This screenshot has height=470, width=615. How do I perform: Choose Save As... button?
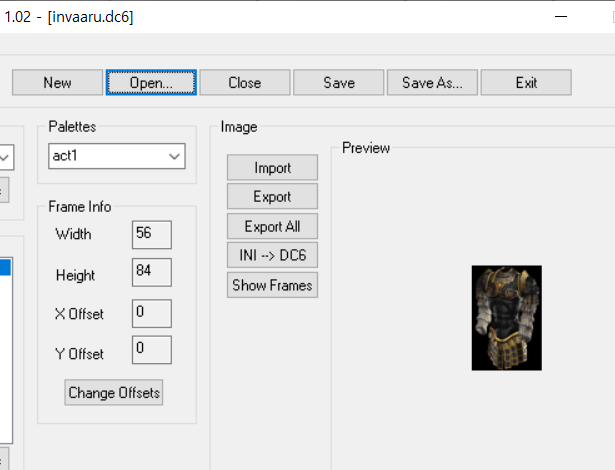[x=432, y=82]
